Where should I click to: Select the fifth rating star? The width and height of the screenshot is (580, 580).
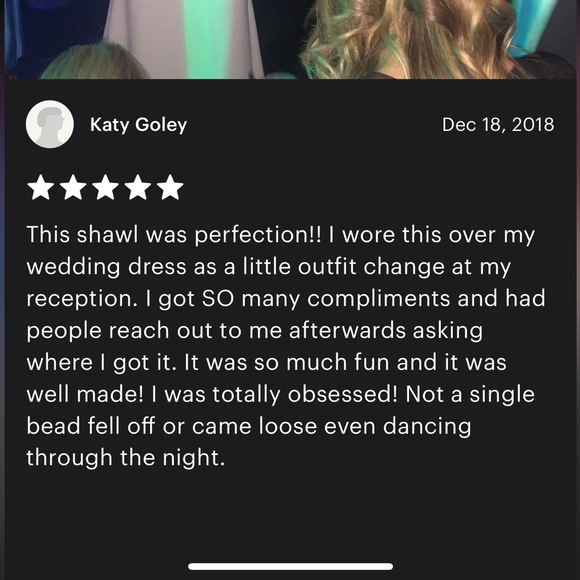(170, 187)
